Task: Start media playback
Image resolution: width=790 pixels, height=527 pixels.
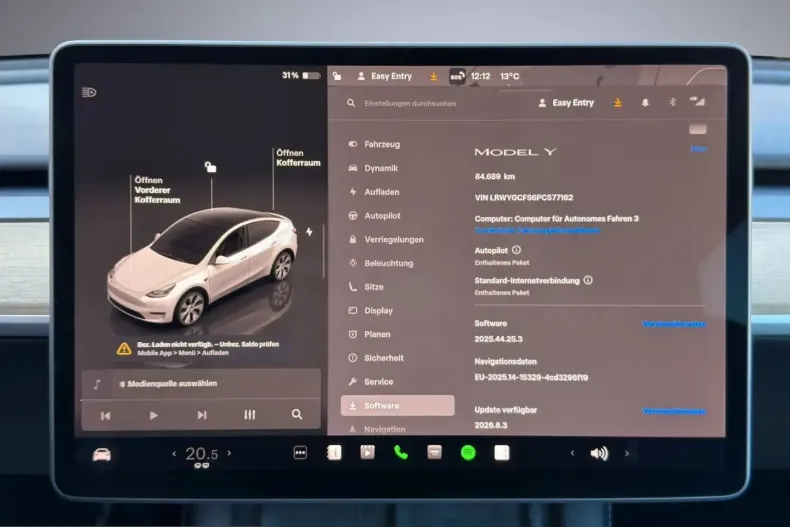Action: click(x=154, y=416)
